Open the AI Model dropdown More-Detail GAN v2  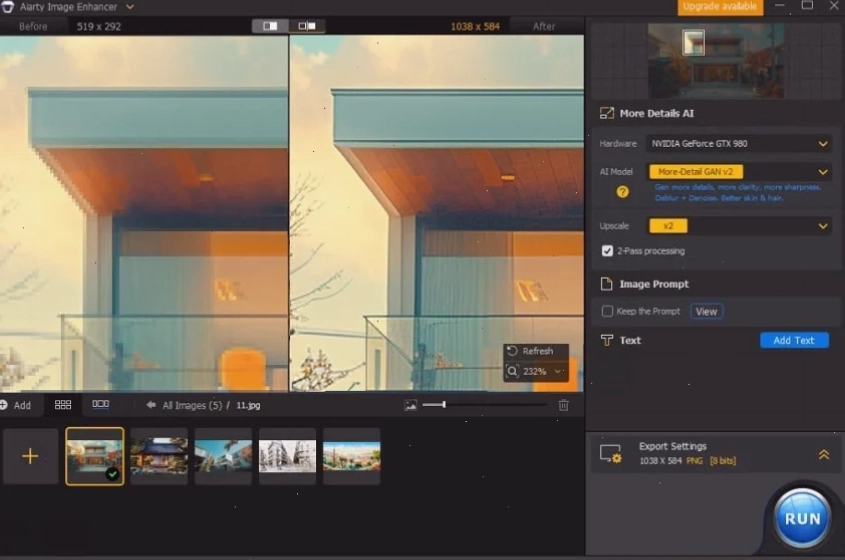[x=739, y=172]
